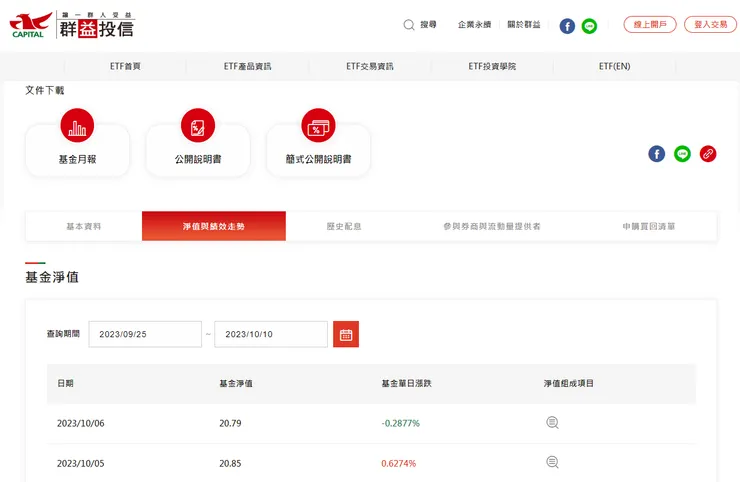Share the page via LINE

tap(682, 154)
